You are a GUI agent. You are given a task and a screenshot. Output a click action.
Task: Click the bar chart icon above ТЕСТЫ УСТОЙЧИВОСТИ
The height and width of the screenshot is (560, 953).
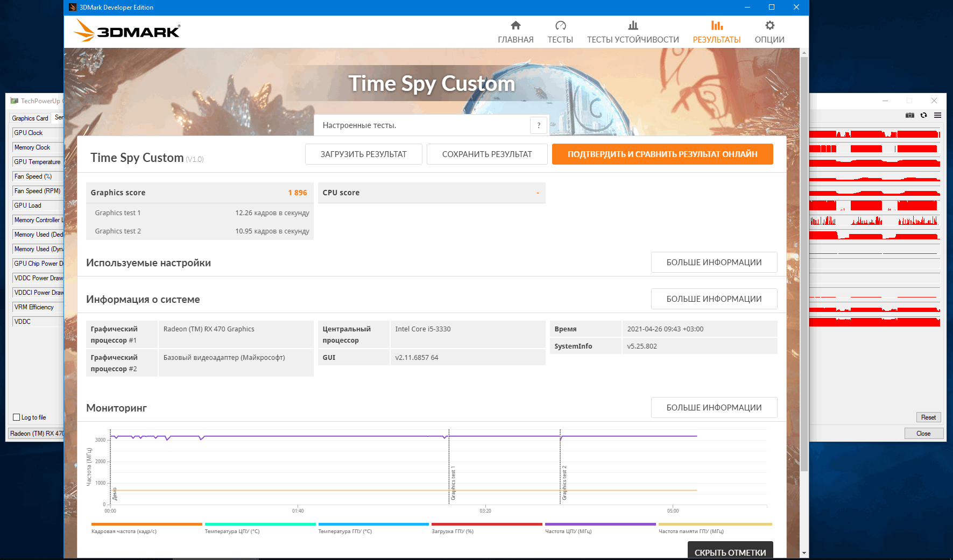(x=633, y=25)
